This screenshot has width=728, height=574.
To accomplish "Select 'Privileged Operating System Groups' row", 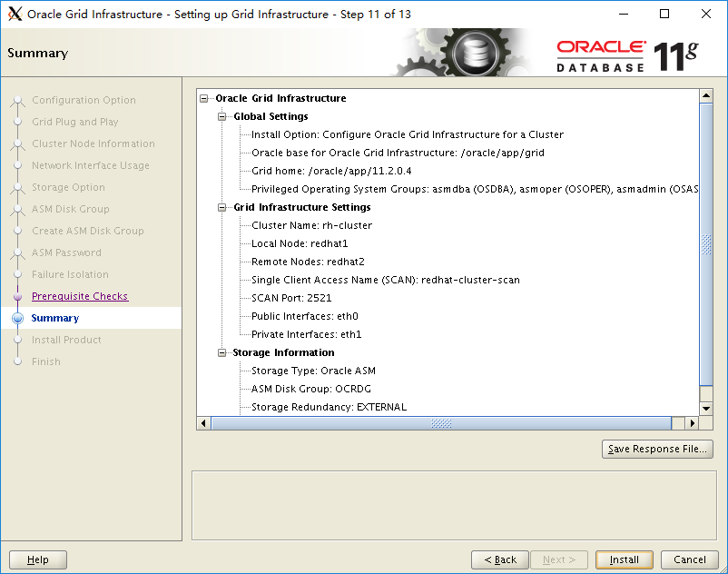I will click(x=475, y=189).
